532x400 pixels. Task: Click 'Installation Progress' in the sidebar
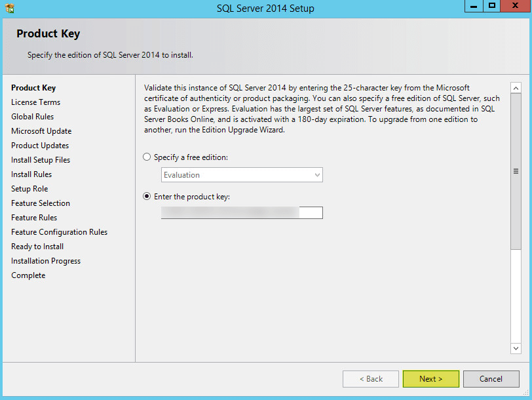coord(45,260)
